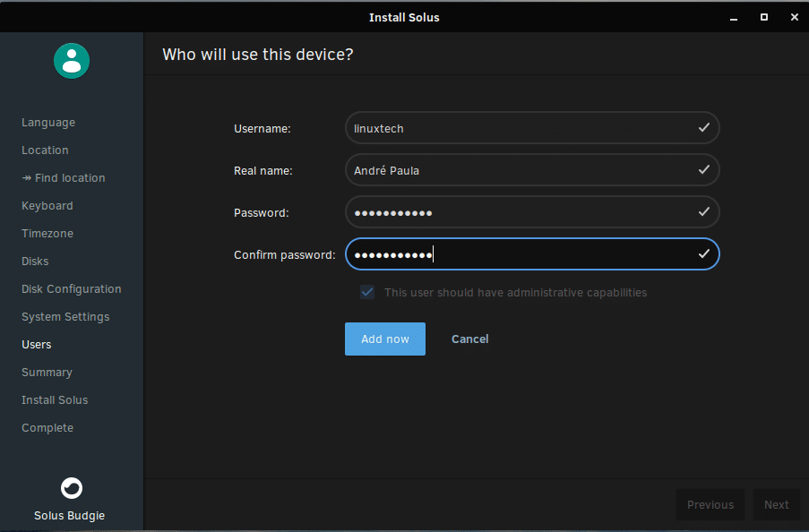Click the Next button
The image size is (809, 532).
(x=777, y=504)
